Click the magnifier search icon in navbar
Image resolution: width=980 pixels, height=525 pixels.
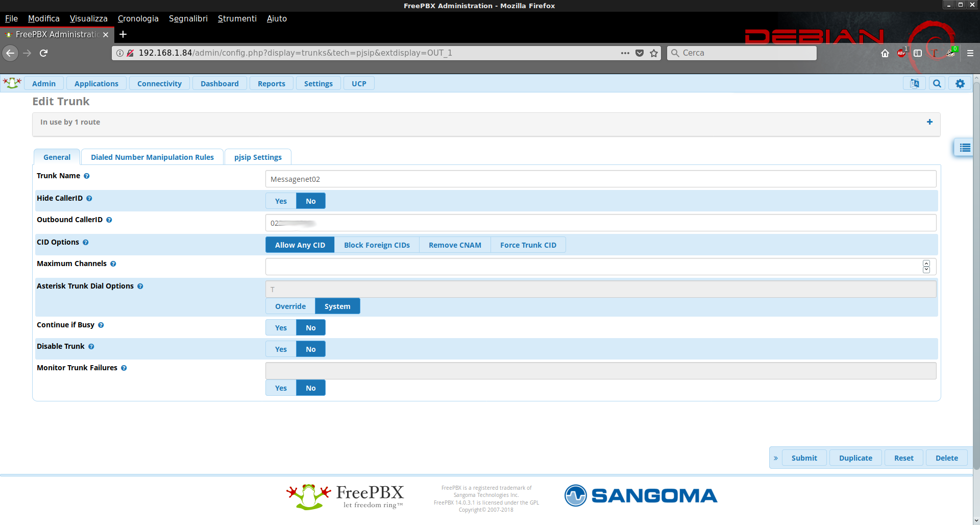click(x=937, y=83)
